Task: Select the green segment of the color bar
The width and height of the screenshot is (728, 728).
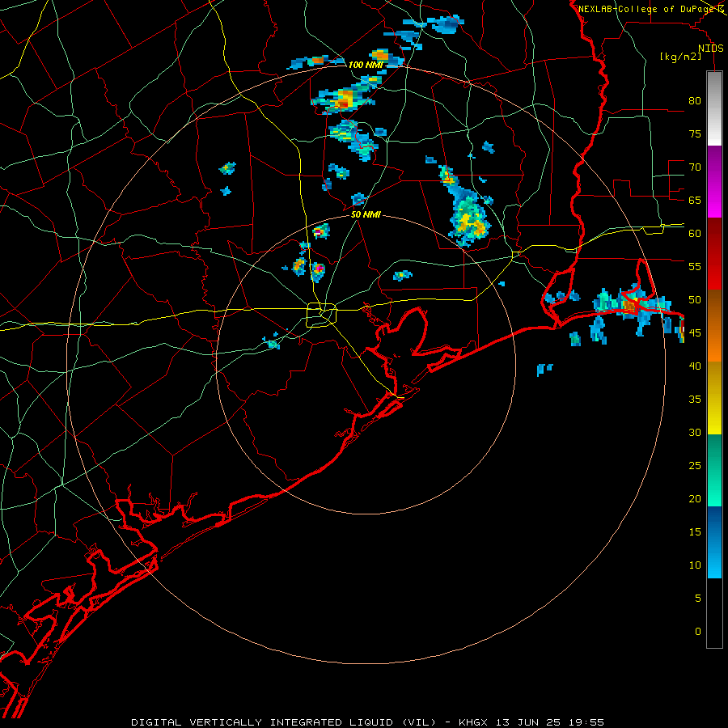Action: [714, 470]
